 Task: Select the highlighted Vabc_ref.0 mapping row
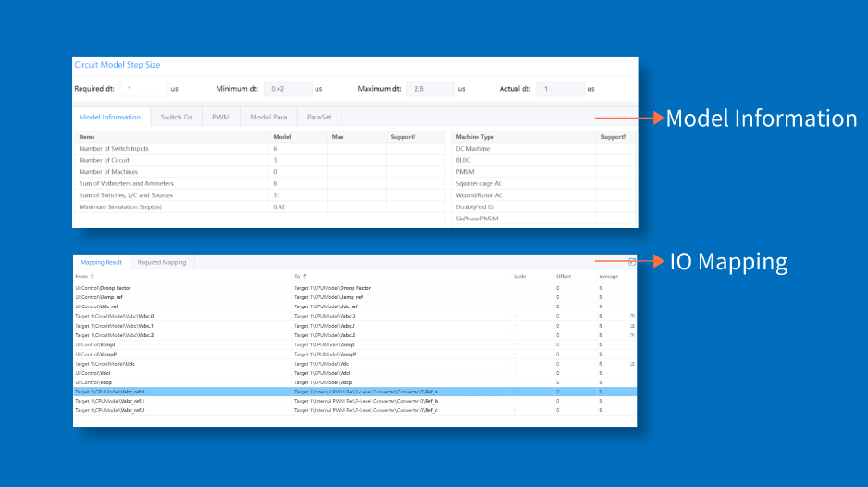354,392
